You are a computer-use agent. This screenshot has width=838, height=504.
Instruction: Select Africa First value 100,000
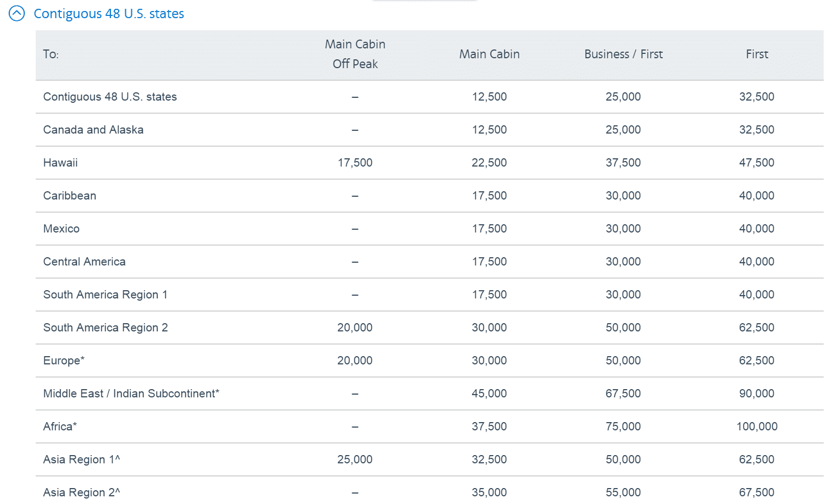tap(757, 427)
